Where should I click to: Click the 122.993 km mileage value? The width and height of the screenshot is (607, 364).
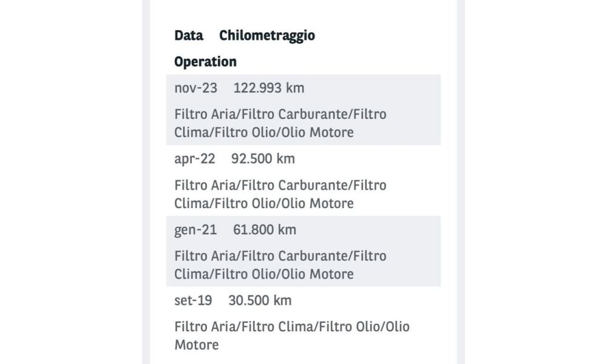[269, 89]
